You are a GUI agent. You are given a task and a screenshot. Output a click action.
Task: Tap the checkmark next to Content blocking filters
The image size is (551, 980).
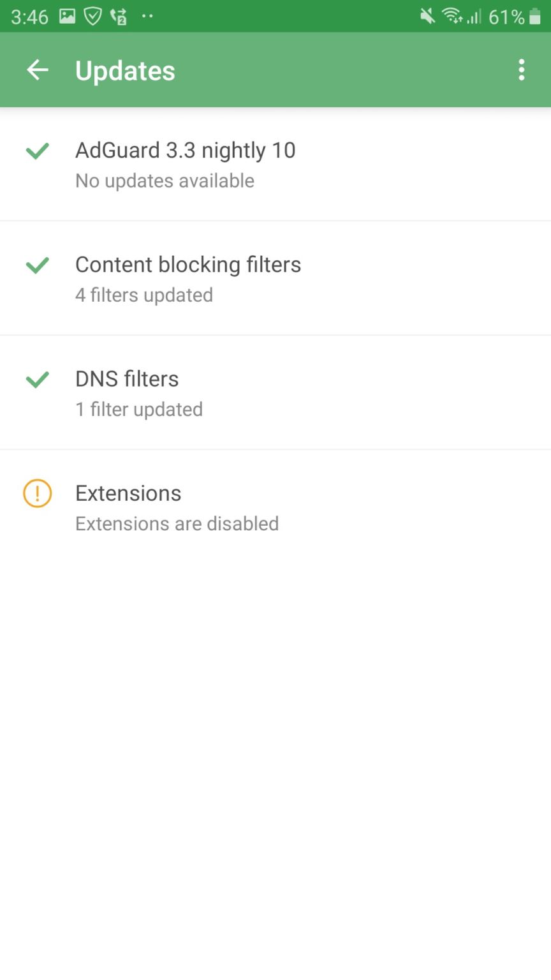(x=38, y=265)
